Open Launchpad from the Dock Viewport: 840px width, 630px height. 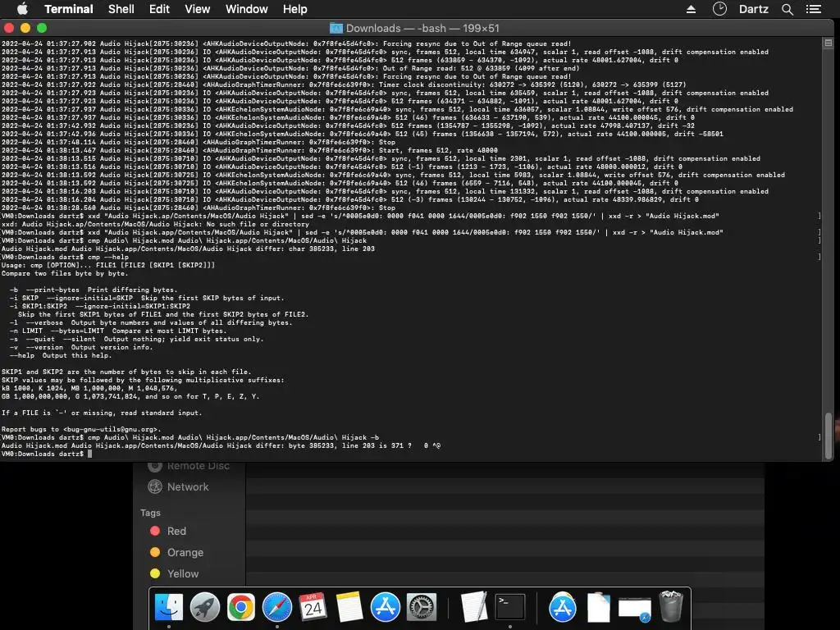click(x=204, y=607)
